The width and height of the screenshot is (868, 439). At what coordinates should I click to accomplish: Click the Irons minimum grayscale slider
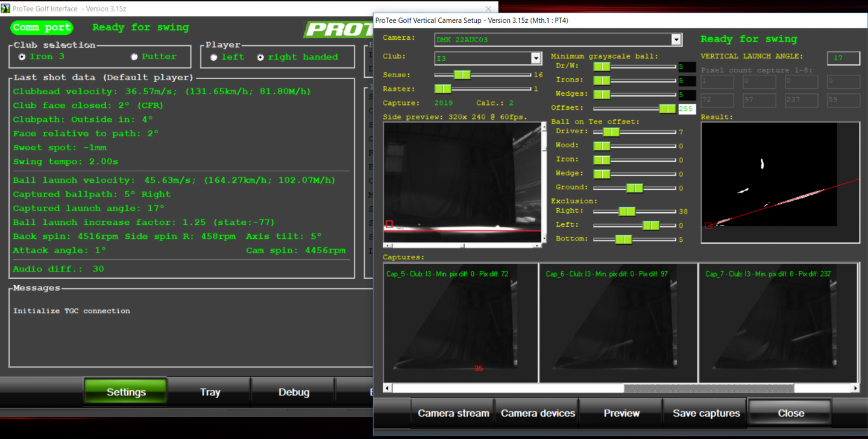(x=602, y=80)
